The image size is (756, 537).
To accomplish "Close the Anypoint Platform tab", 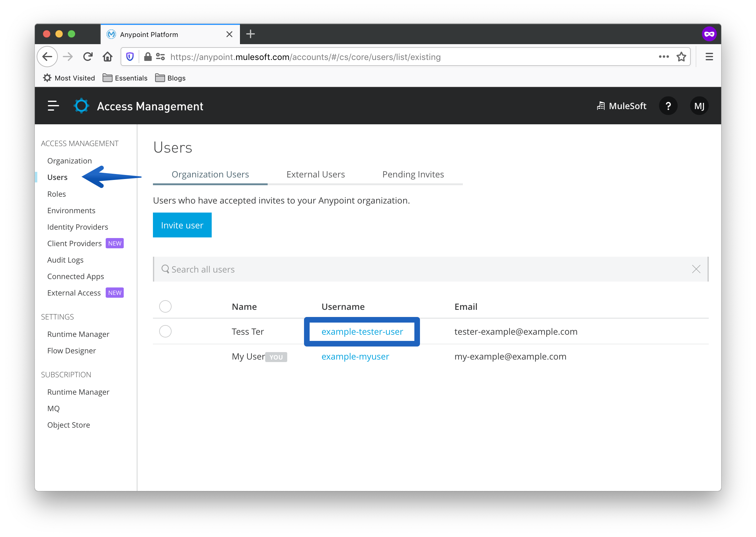I will [229, 34].
